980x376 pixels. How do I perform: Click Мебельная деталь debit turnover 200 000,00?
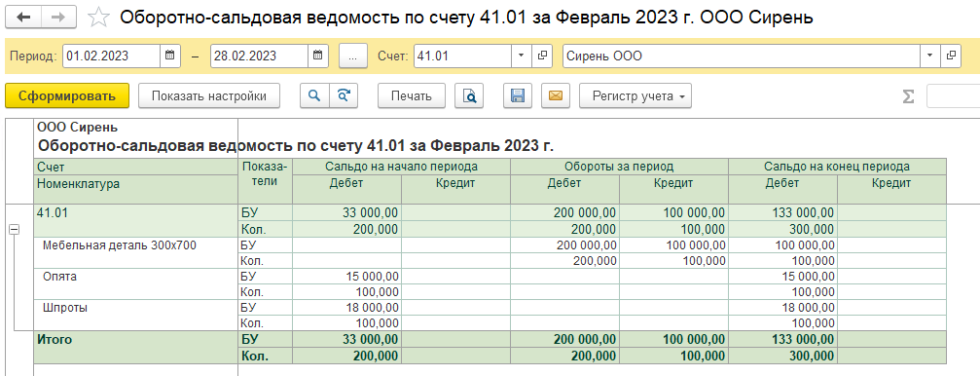565,244
